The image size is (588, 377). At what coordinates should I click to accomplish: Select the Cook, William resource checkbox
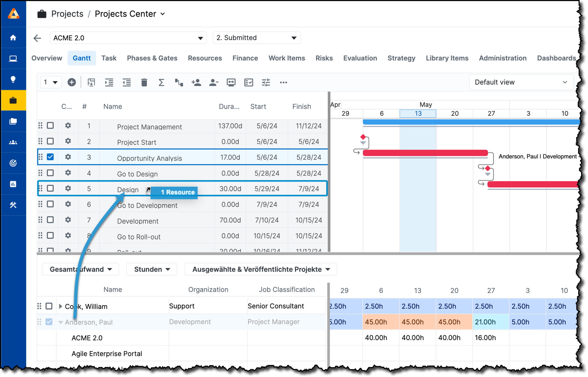[x=49, y=306]
